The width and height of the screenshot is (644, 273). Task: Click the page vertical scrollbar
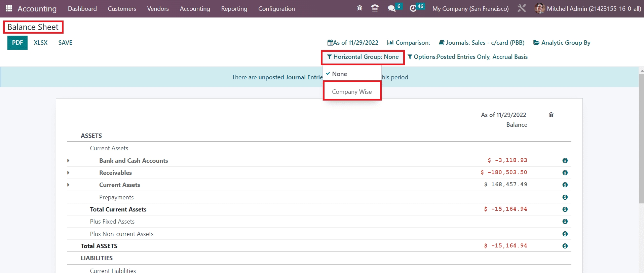(x=641, y=138)
